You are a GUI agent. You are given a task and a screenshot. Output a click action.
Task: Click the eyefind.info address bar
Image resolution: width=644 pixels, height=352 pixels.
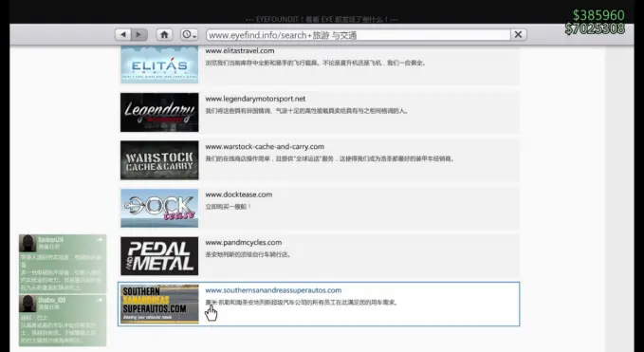(359, 35)
